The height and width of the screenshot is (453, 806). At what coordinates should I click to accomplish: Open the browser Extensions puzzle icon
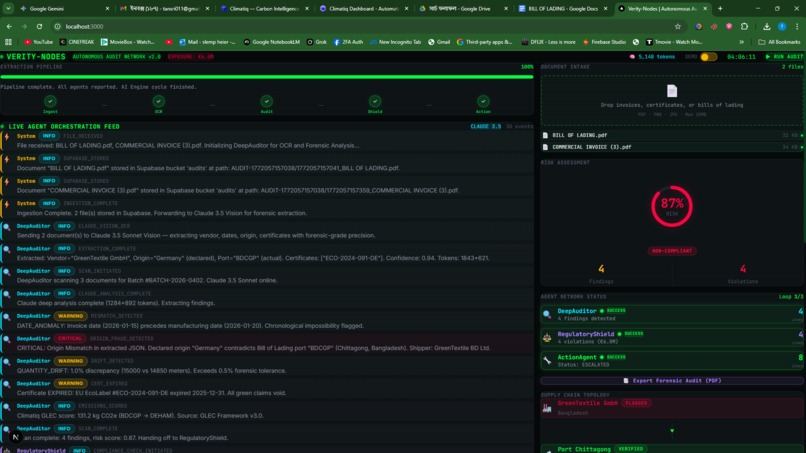click(744, 26)
